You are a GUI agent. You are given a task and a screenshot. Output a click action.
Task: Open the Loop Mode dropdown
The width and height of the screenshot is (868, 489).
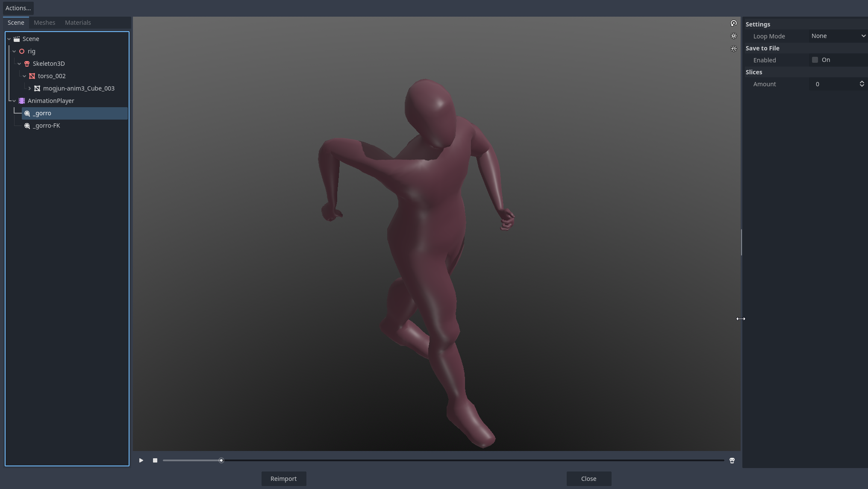838,36
